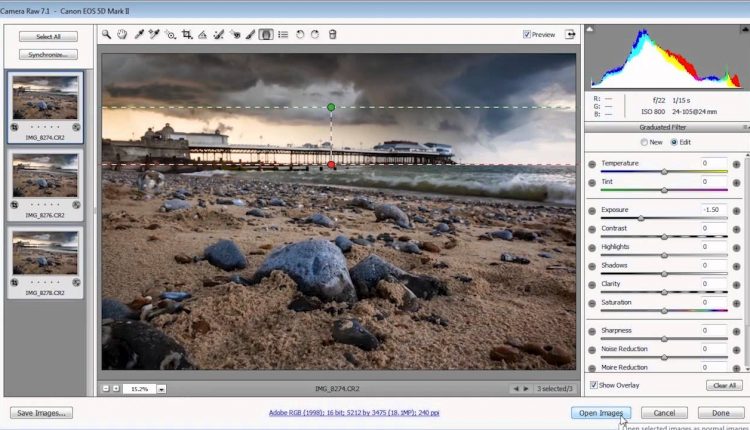Viewport: 750px width, 430px height.
Task: Open the zoom level dropdown arrow
Action: point(162,389)
